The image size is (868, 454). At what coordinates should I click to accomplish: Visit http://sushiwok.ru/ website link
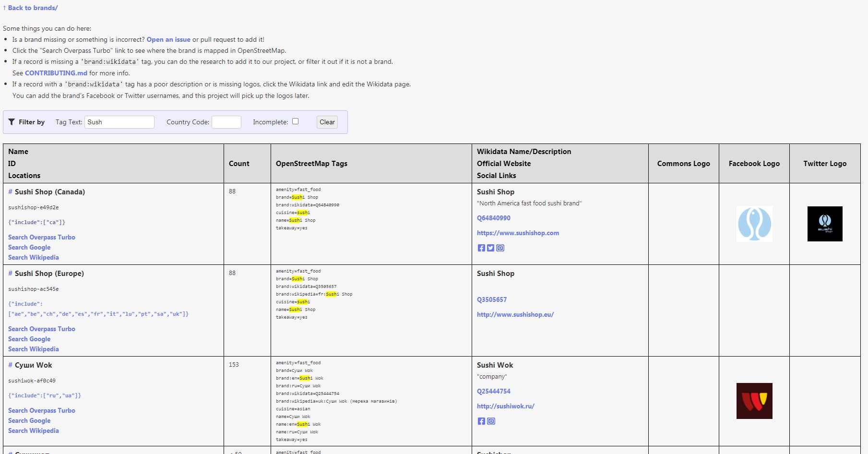(506, 406)
